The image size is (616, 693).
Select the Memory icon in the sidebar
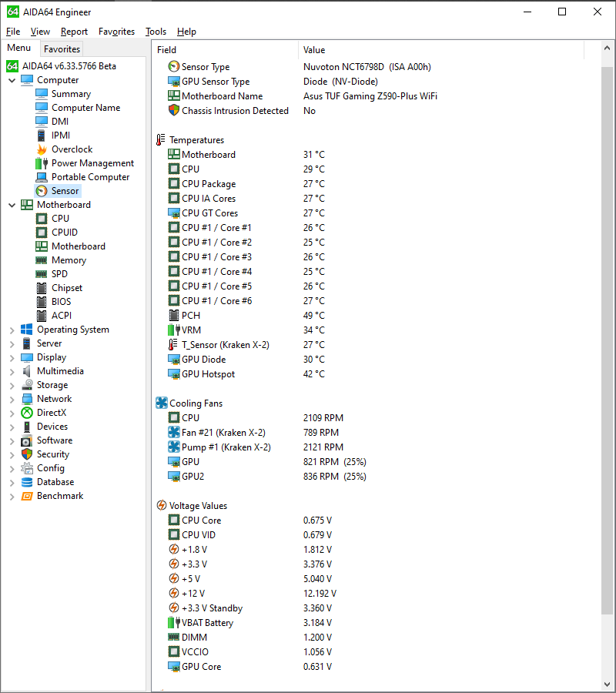(41, 259)
